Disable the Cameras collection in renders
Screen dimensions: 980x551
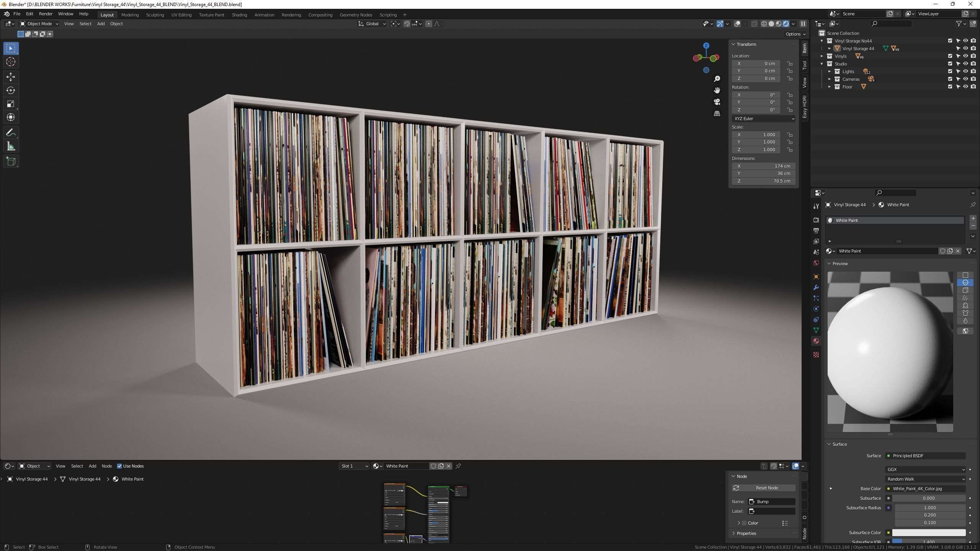click(973, 79)
